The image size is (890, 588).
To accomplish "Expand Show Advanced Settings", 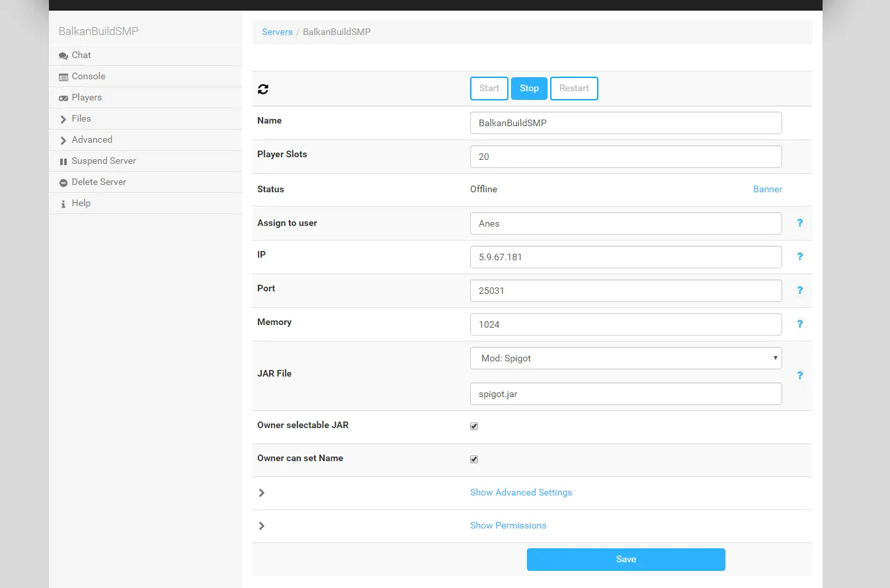I will point(520,492).
